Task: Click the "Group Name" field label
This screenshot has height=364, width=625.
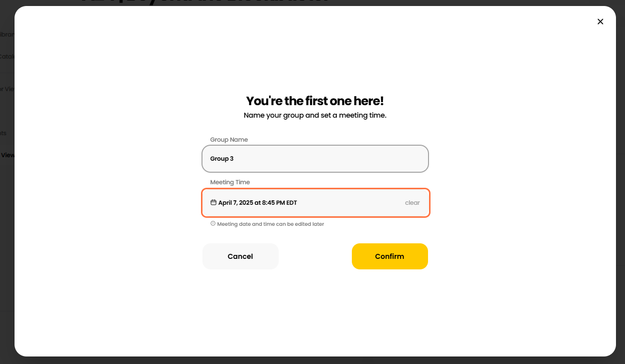Action: click(x=229, y=140)
